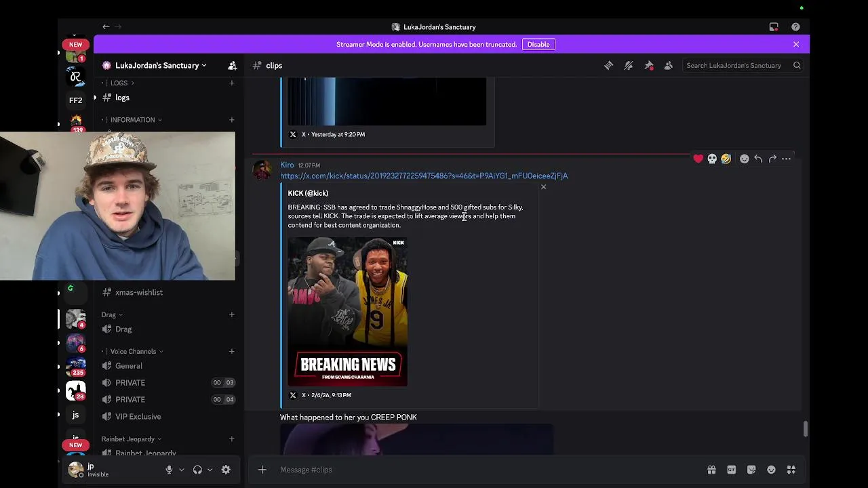Open the emoji picker in message bar
Image resolution: width=868 pixels, height=488 pixels.
click(771, 470)
